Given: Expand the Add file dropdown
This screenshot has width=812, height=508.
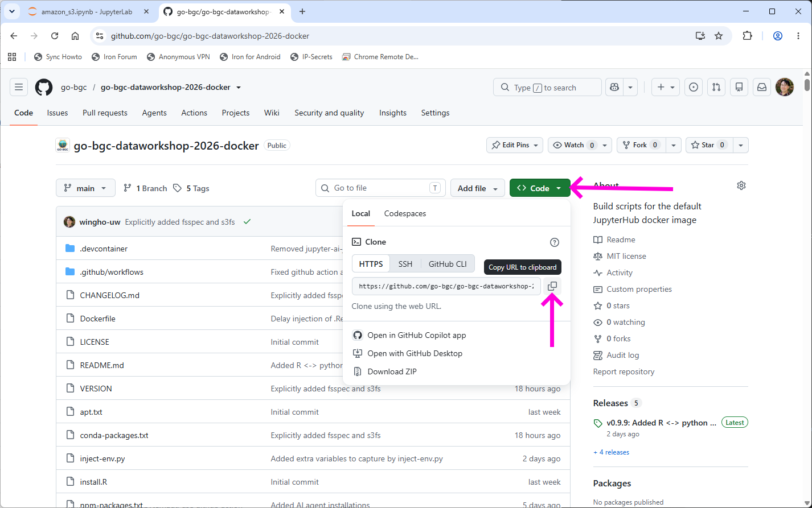Looking at the screenshot, I should [x=478, y=188].
